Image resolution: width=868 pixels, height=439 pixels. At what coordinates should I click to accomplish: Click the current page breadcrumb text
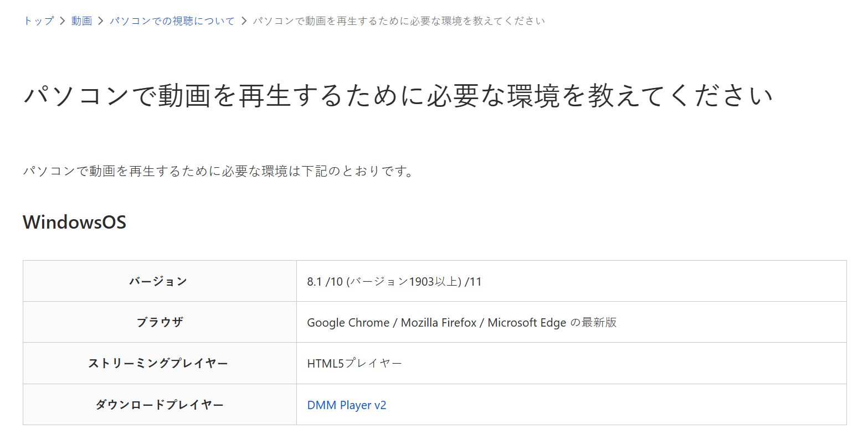(x=398, y=20)
